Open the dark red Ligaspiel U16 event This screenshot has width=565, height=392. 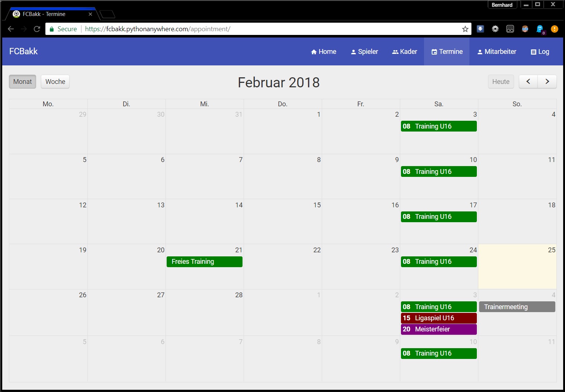pyautogui.click(x=439, y=318)
